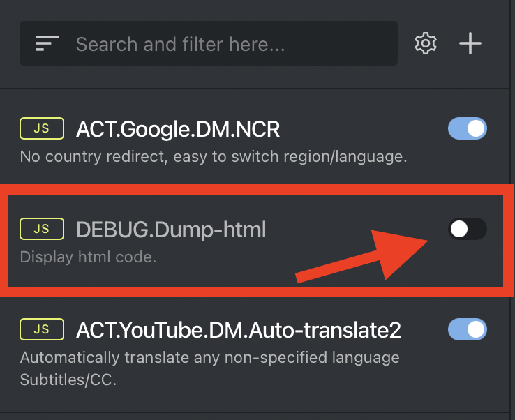Screen dimensions: 515x420
Task: Open settings with the gear icon
Action: coord(426,43)
